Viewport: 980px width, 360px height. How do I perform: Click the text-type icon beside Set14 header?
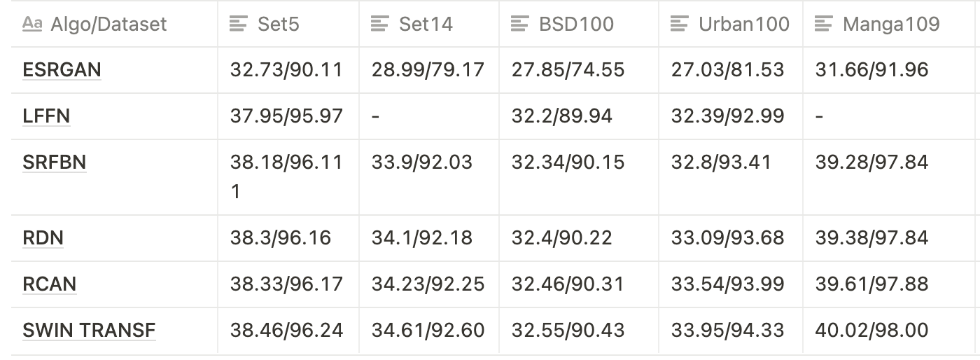(x=380, y=24)
